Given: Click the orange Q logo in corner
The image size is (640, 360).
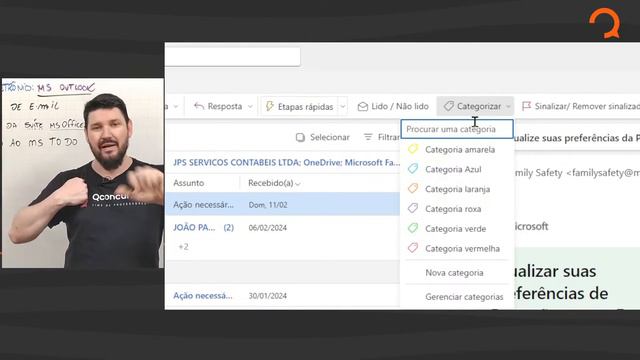Looking at the screenshot, I should [x=605, y=23].
